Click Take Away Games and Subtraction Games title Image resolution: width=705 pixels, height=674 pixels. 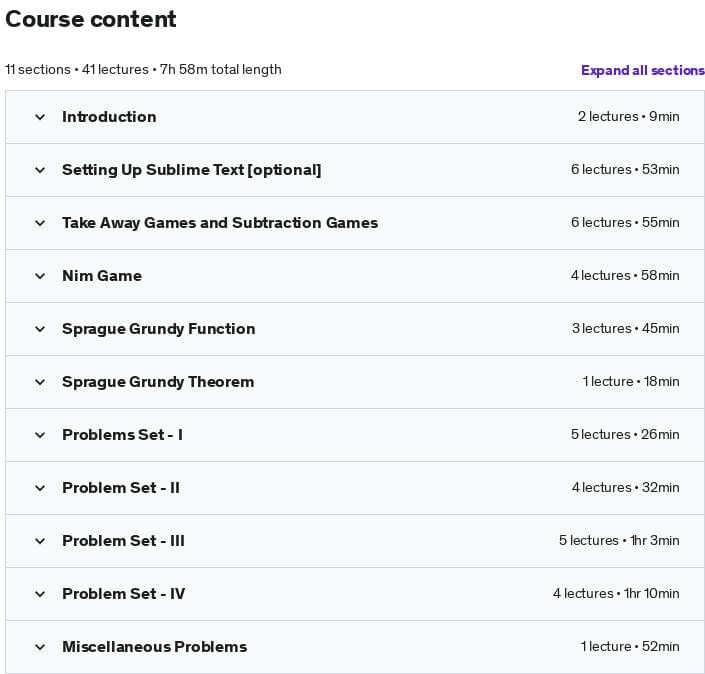(220, 223)
